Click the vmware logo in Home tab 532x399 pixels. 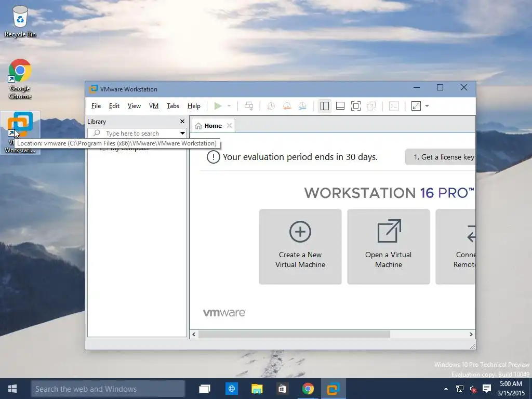[224, 312]
